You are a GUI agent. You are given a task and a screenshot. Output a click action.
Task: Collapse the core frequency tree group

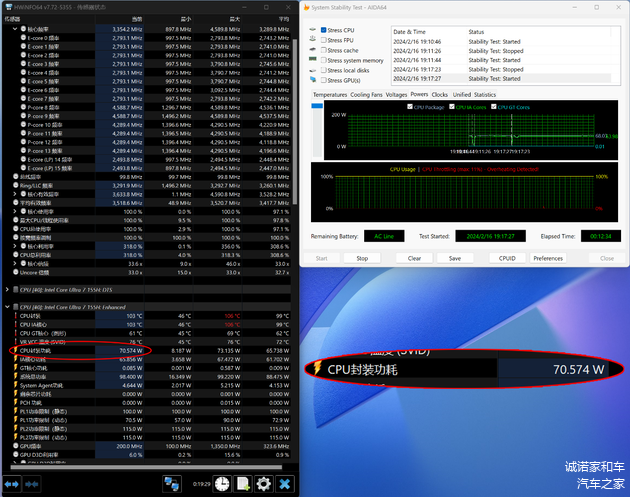16,29
